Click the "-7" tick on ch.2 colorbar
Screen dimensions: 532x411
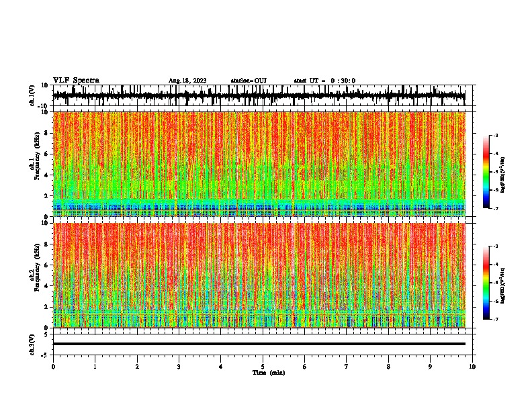(496, 319)
